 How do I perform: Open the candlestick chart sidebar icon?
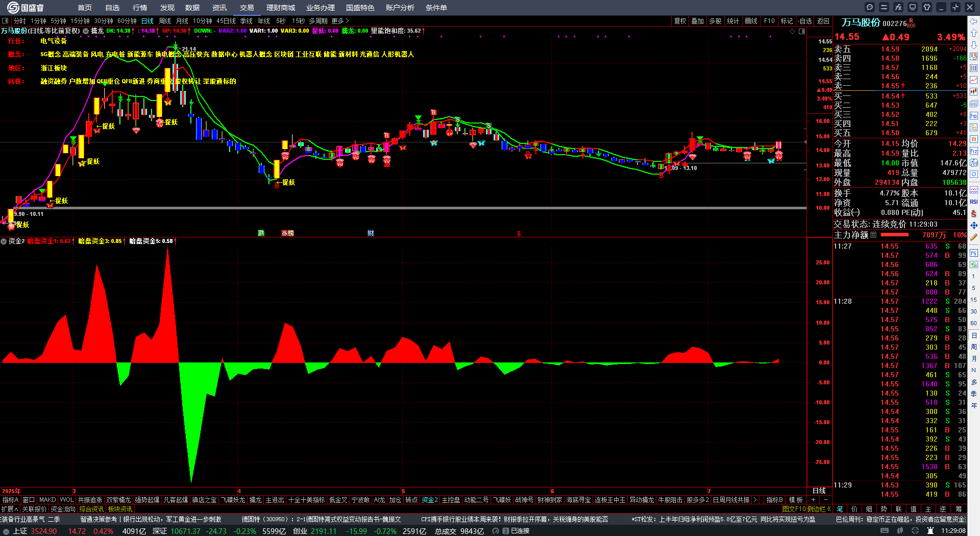click(974, 92)
